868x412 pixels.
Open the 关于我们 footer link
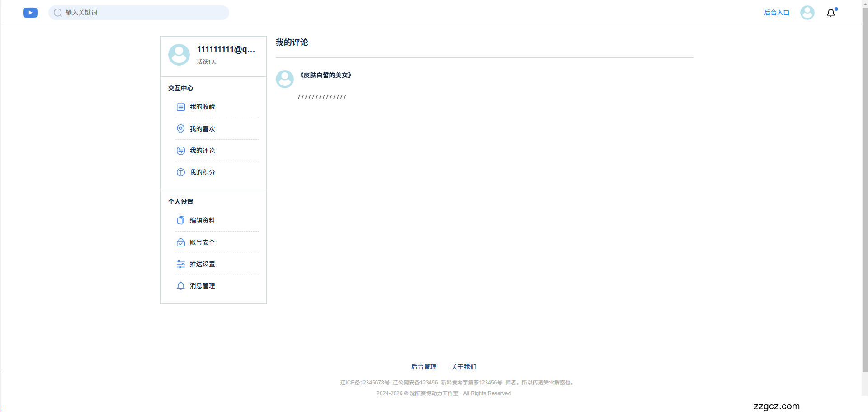tap(463, 367)
